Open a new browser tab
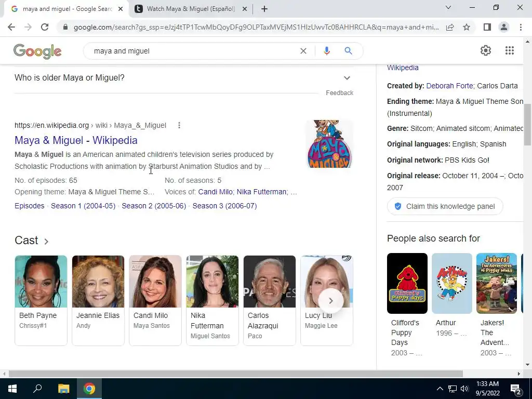The image size is (532, 399). pyautogui.click(x=264, y=9)
